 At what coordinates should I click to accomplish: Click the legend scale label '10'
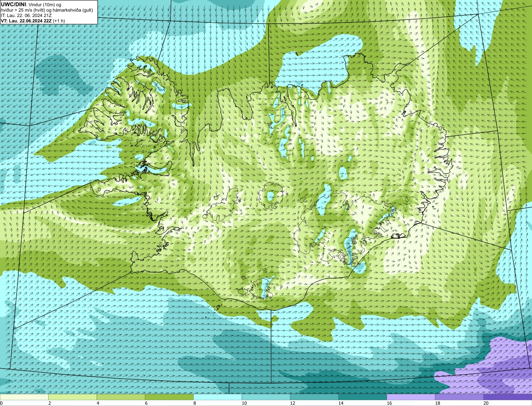244,403
